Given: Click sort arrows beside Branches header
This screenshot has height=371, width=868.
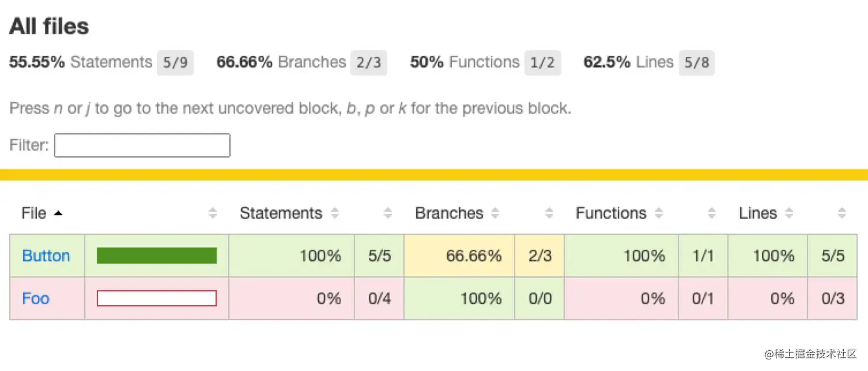Looking at the screenshot, I should pyautogui.click(x=495, y=213).
